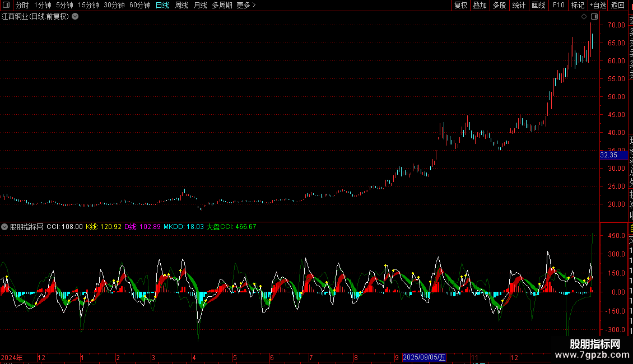Click the CCI: 108.00 readout
This screenshot has height=364, width=633.
click(64, 227)
